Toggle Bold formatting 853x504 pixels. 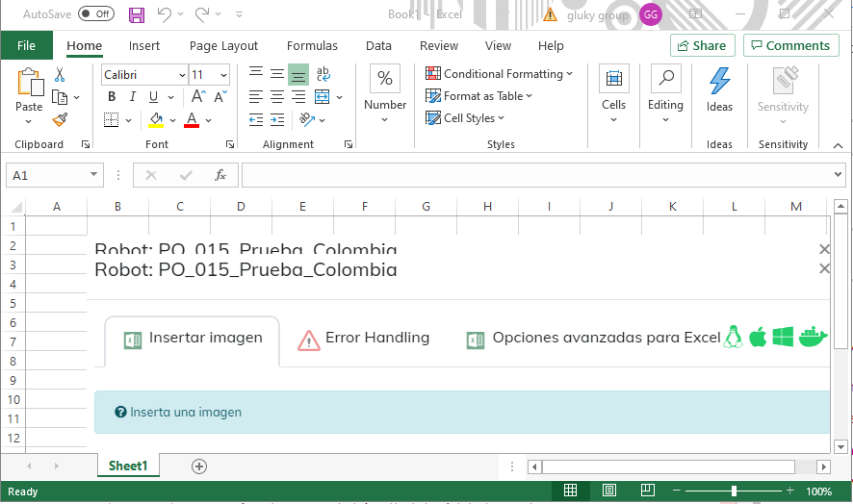pos(112,96)
